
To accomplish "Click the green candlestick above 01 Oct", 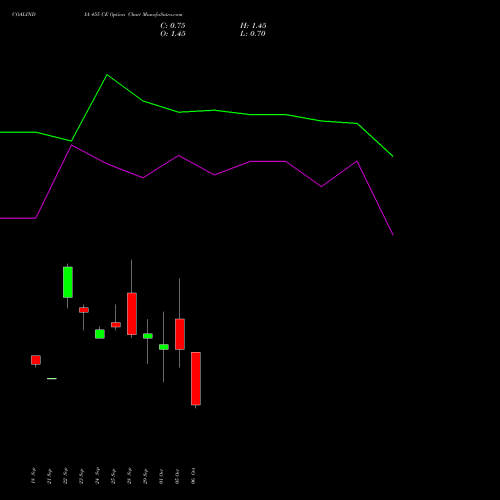I will (164, 347).
